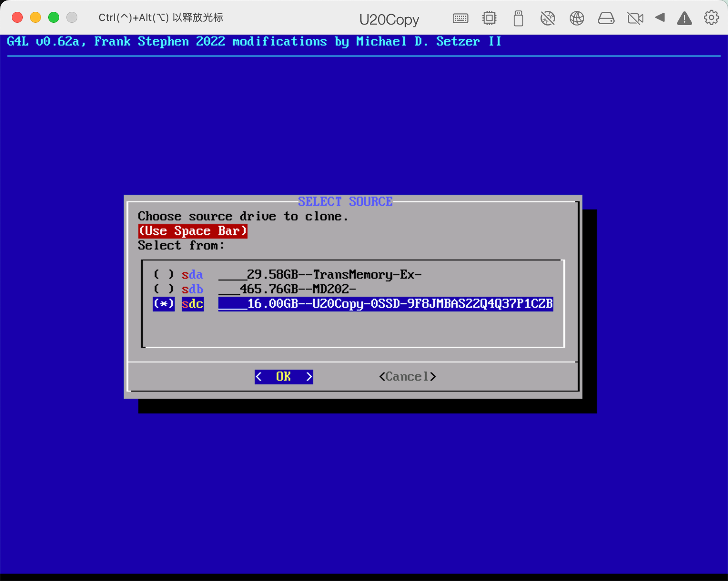Click the disabled camera shutter icon
The height and width of the screenshot is (581, 728).
click(547, 18)
